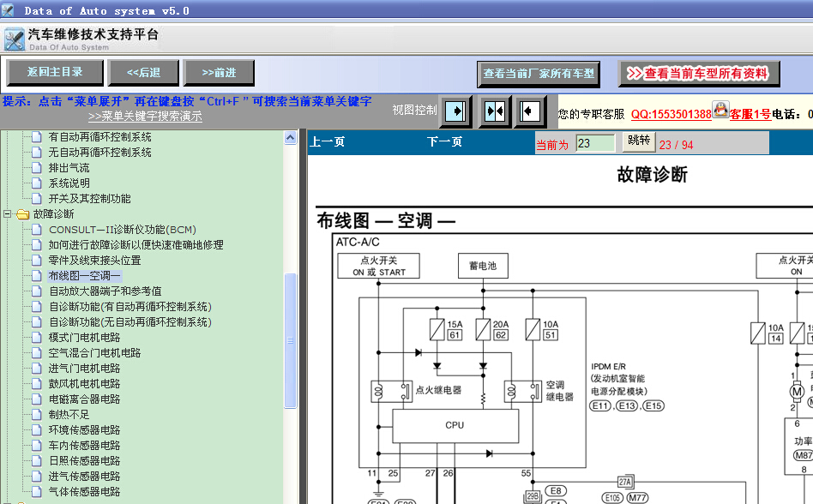This screenshot has height=504, width=813.
Task: Open the 菜单关键字搜索演示 link
Action: tap(145, 117)
